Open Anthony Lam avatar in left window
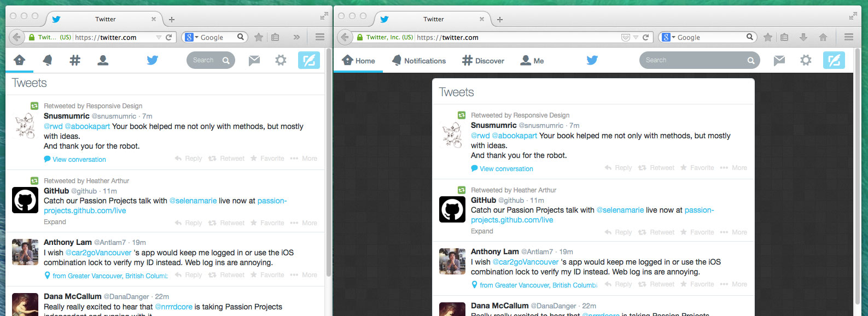Image resolution: width=868 pixels, height=316 pixels. tap(25, 252)
